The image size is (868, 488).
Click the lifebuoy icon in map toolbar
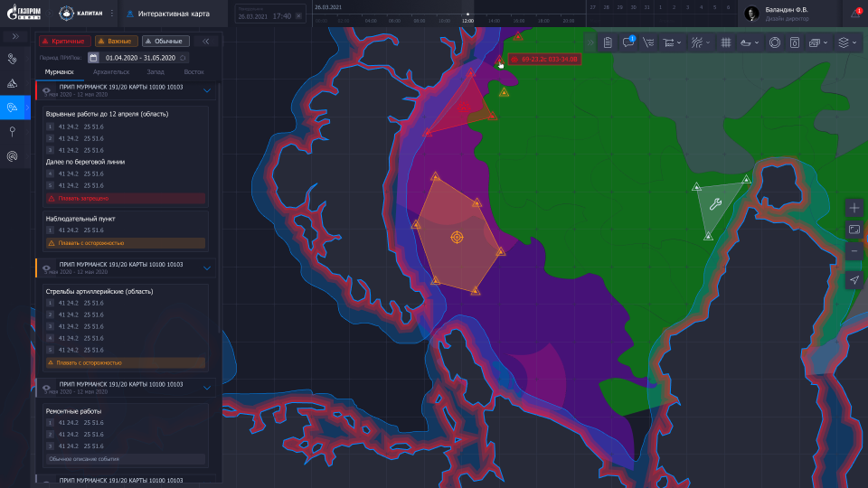point(775,42)
